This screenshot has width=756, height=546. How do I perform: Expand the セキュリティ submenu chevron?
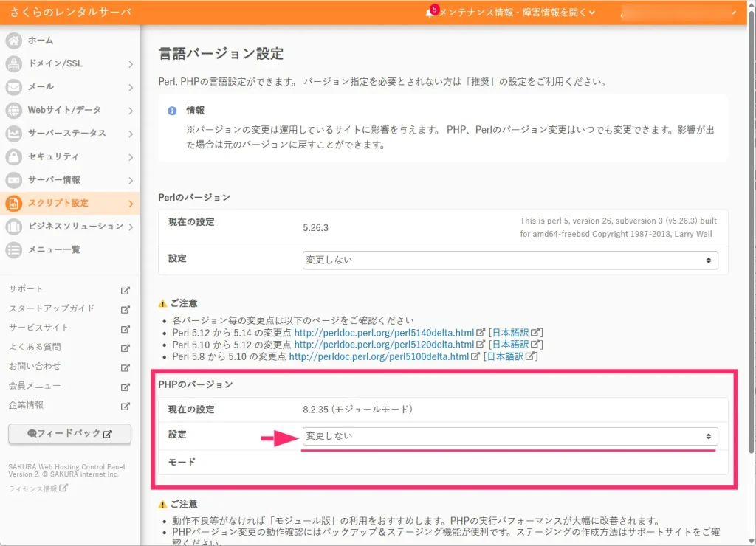[131, 157]
